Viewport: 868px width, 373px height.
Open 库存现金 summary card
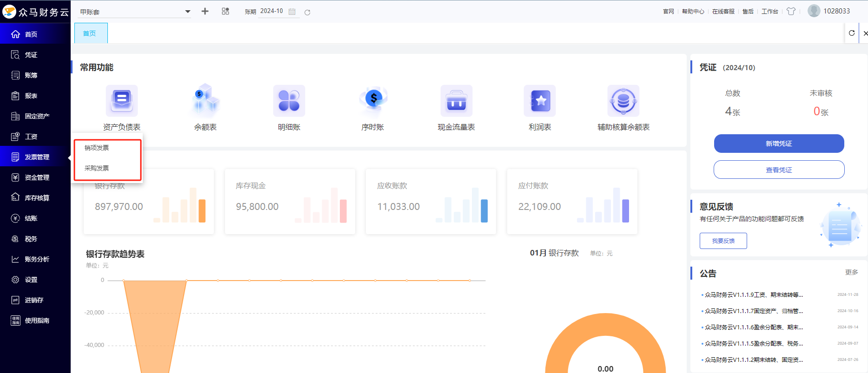point(290,202)
